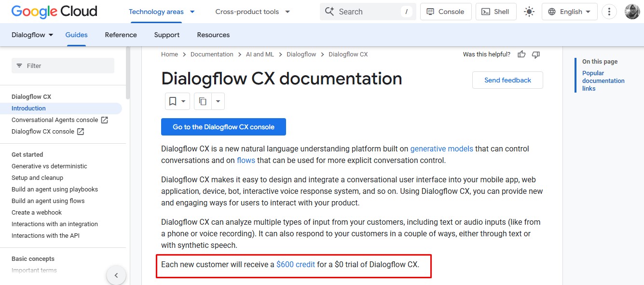Open the flows link

pos(246,160)
